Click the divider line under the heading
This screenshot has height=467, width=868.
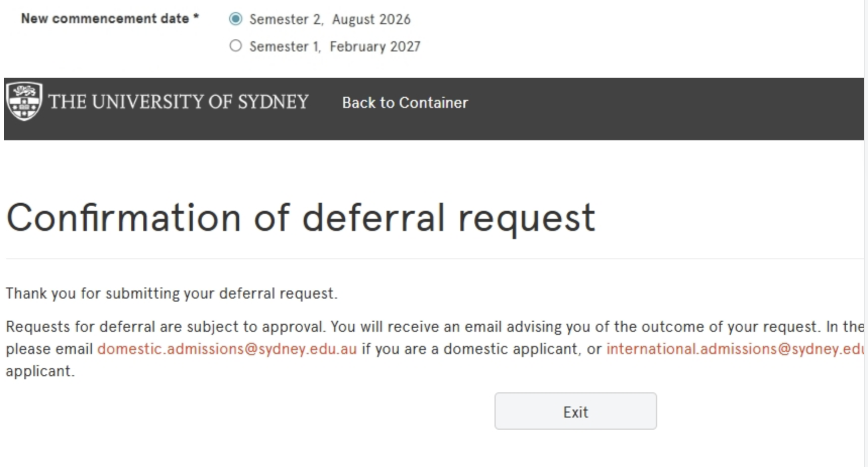tap(434, 259)
